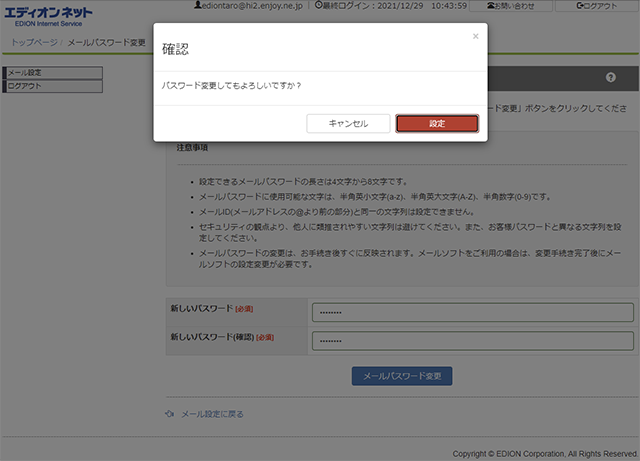Viewport: 640px width, 461px height.
Task: Follow the メール設定に戻る link
Action: (x=212, y=414)
